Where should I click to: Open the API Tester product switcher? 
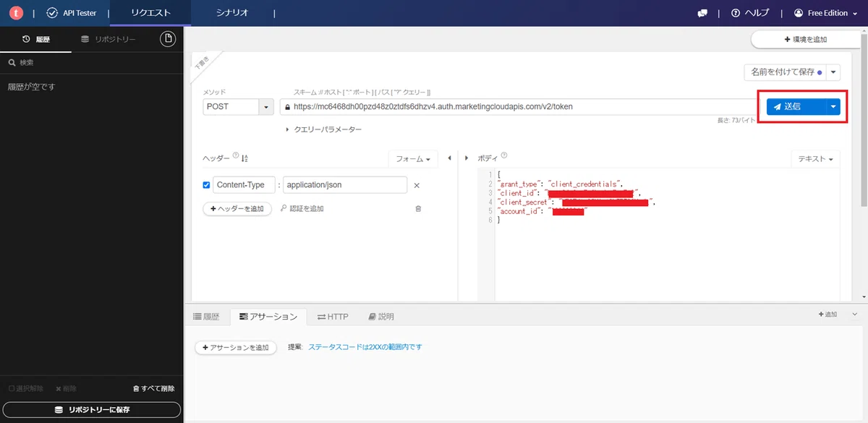[x=71, y=13]
